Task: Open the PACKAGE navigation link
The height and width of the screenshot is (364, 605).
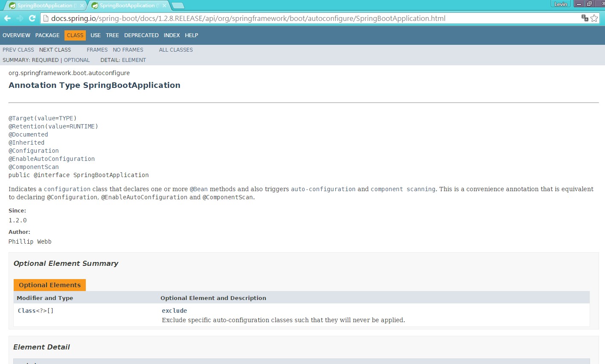Action: [47, 35]
